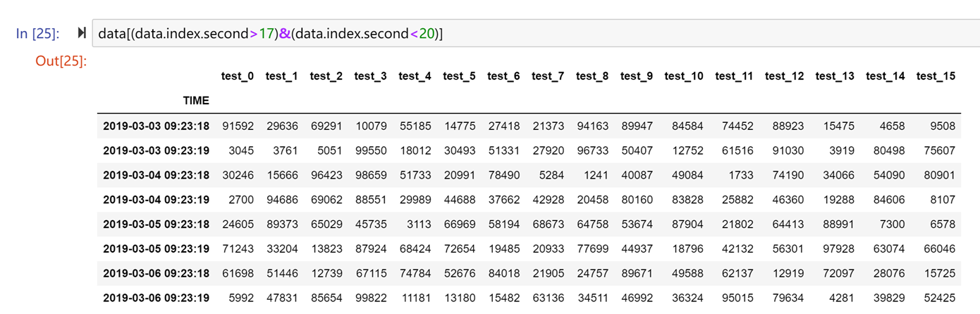Viewport: 980px width, 314px height.
Task: Click cell value 29636 in test_1
Action: click(283, 126)
